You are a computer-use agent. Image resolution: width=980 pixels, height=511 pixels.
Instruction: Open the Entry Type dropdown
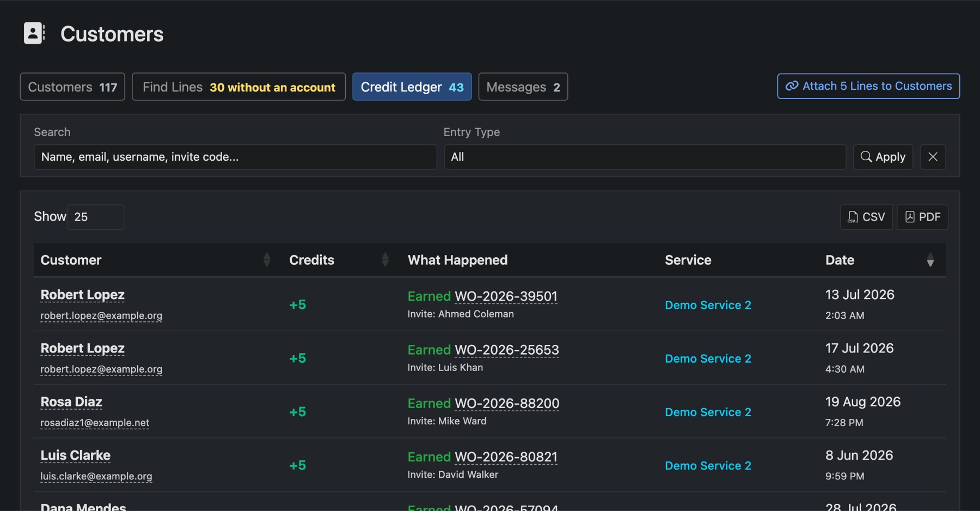645,157
